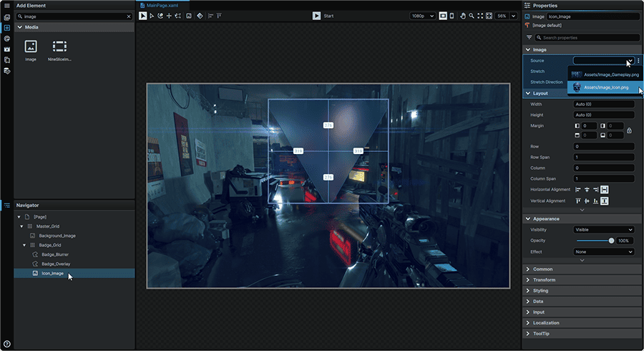Select the NineSliceImage element in Media
This screenshot has width=644, height=351.
[x=59, y=51]
